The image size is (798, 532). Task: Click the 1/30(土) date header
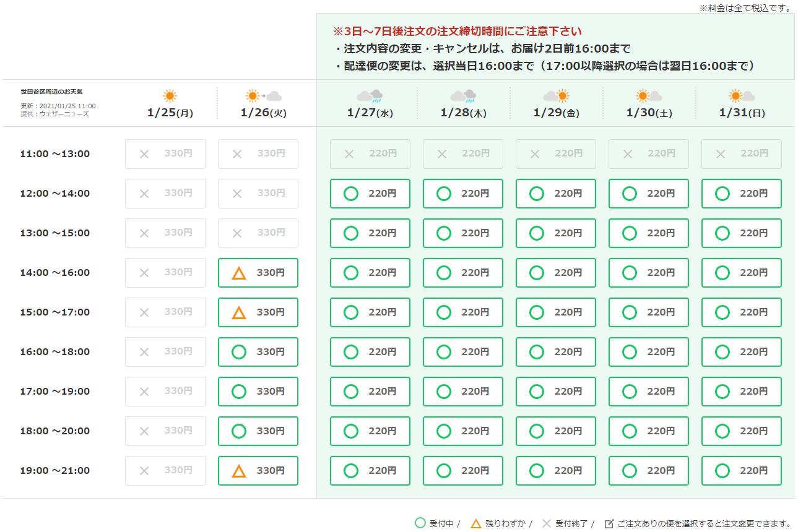coord(649,113)
